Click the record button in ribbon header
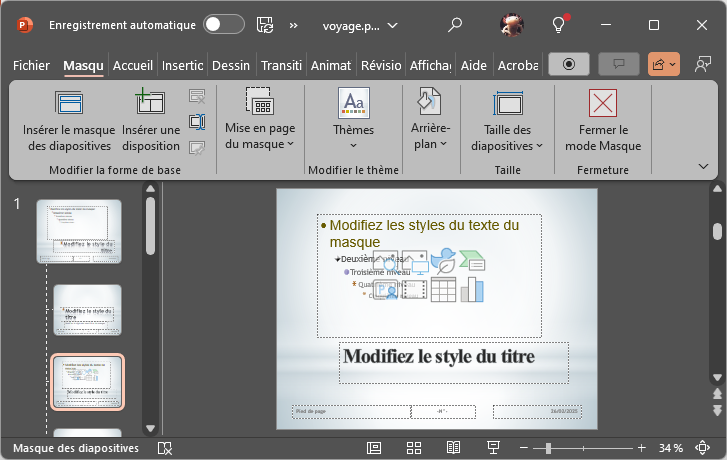 tap(569, 64)
